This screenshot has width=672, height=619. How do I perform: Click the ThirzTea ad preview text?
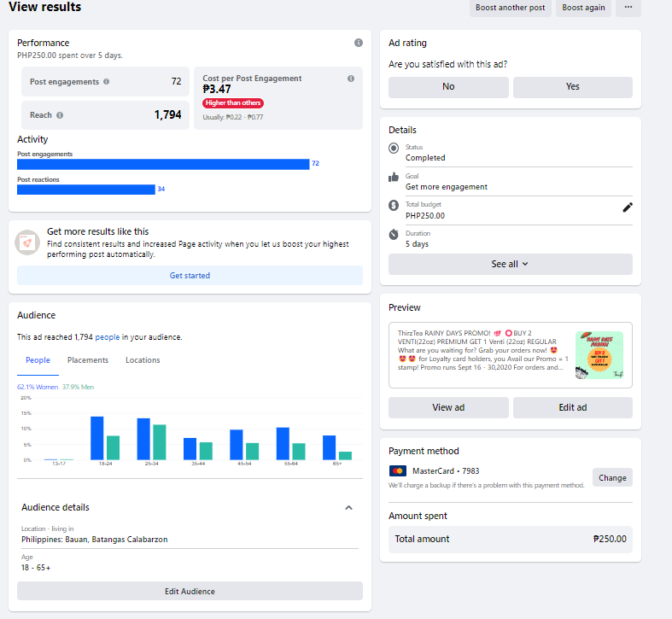pos(482,350)
